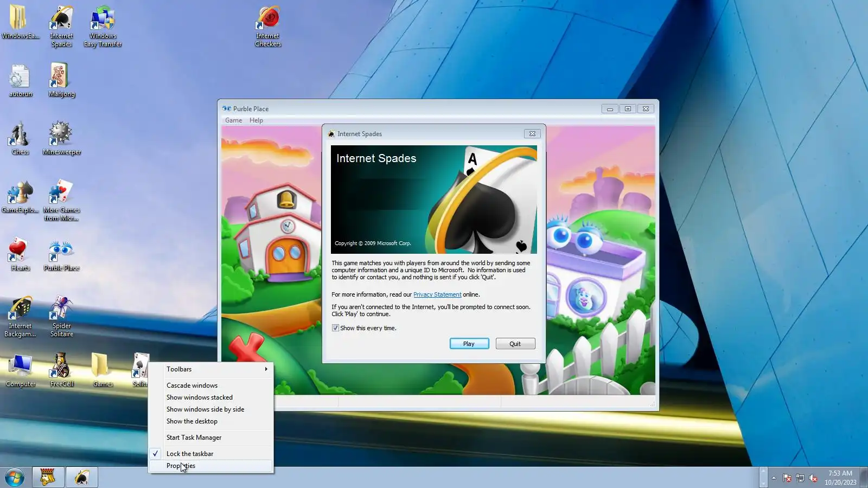Close the Internet Spades dialog
Image resolution: width=868 pixels, height=488 pixels.
click(532, 134)
